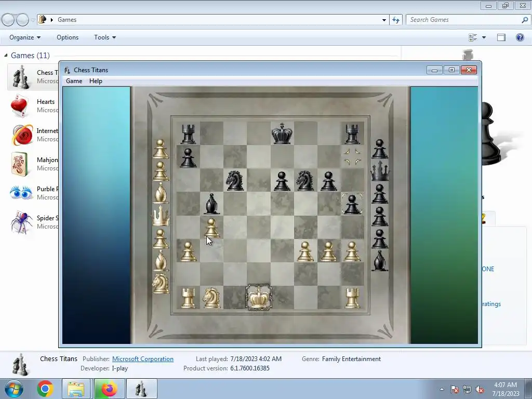Open the Game menu in Chess Titans
Image resolution: width=532 pixels, height=399 pixels.
click(74, 81)
